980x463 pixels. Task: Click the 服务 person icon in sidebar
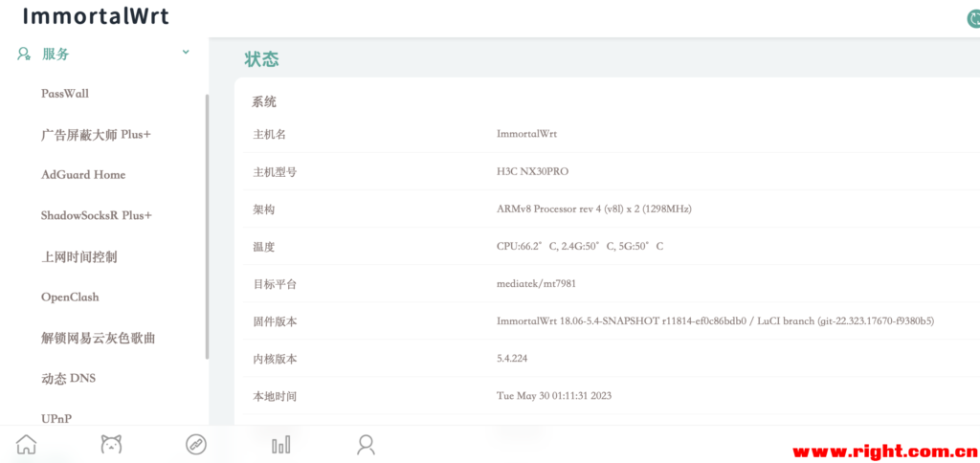[x=24, y=54]
